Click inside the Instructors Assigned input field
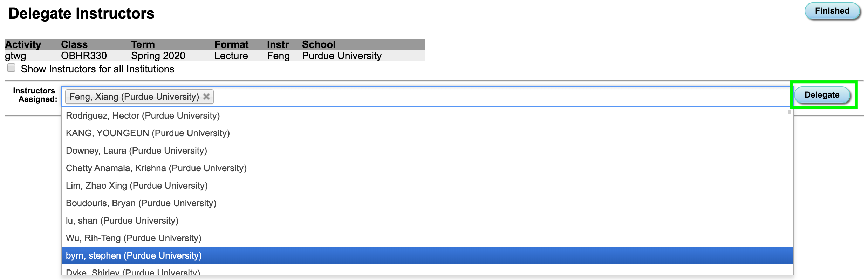Screen dimensions: 868x280 pyautogui.click(x=491, y=97)
